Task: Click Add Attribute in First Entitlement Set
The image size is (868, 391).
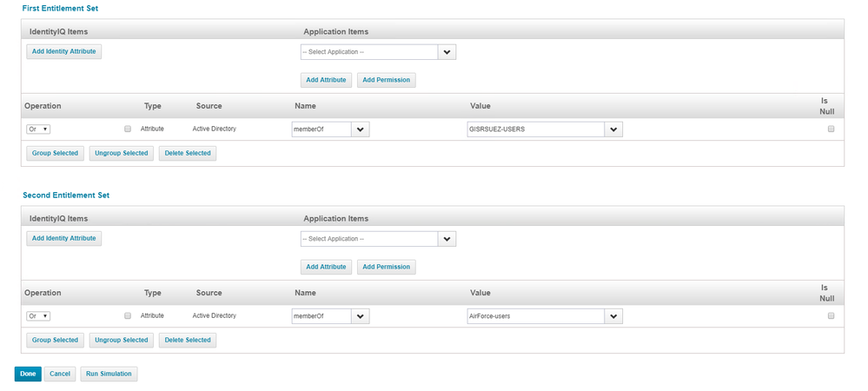Action: 326,80
